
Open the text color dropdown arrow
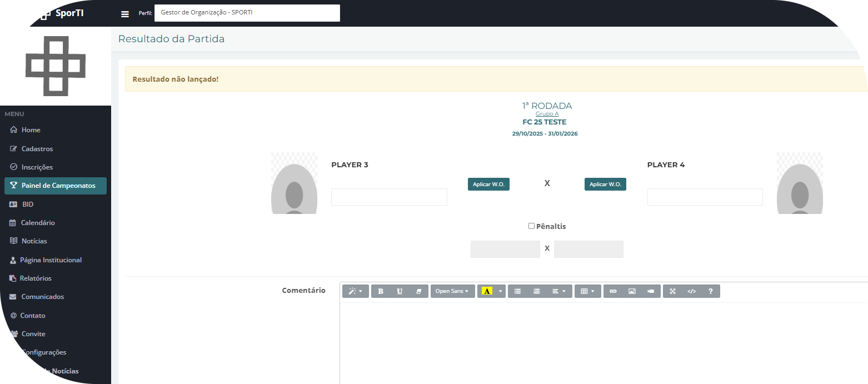500,291
